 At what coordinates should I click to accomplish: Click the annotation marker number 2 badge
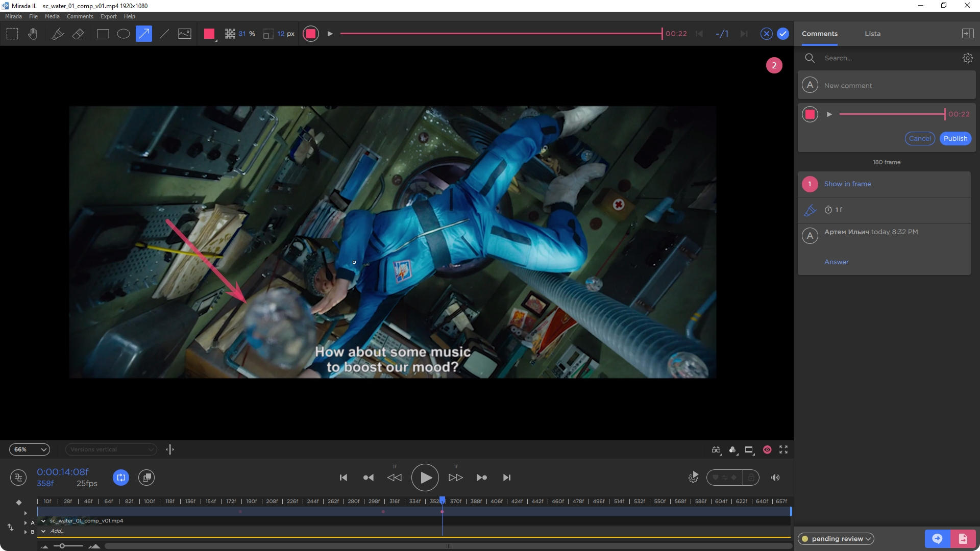click(x=774, y=65)
